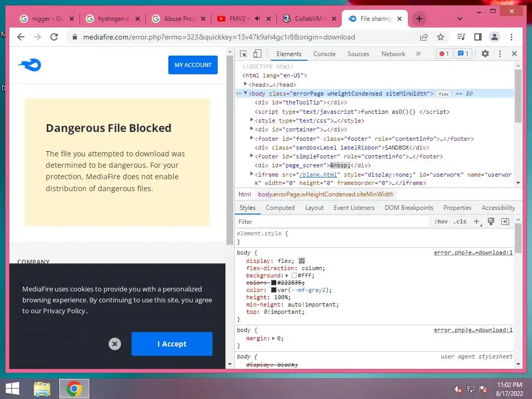Open first error.php source link
The width and height of the screenshot is (532, 399).
tap(473, 252)
